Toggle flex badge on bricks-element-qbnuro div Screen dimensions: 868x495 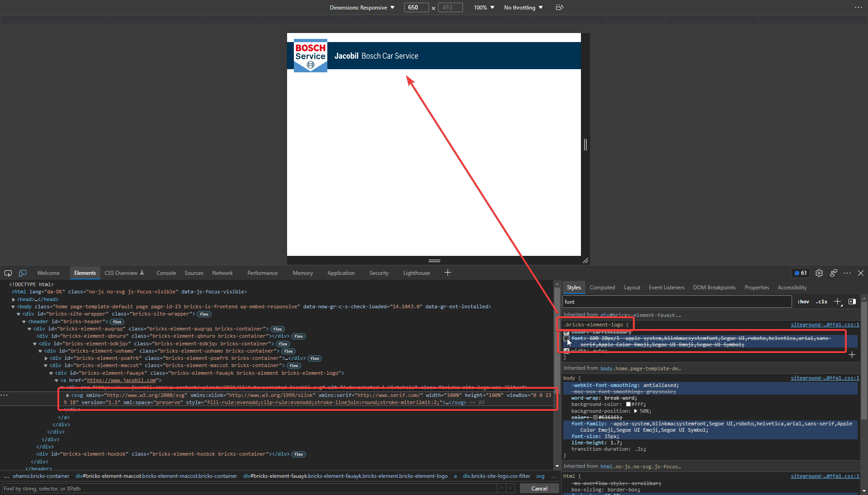298,336
